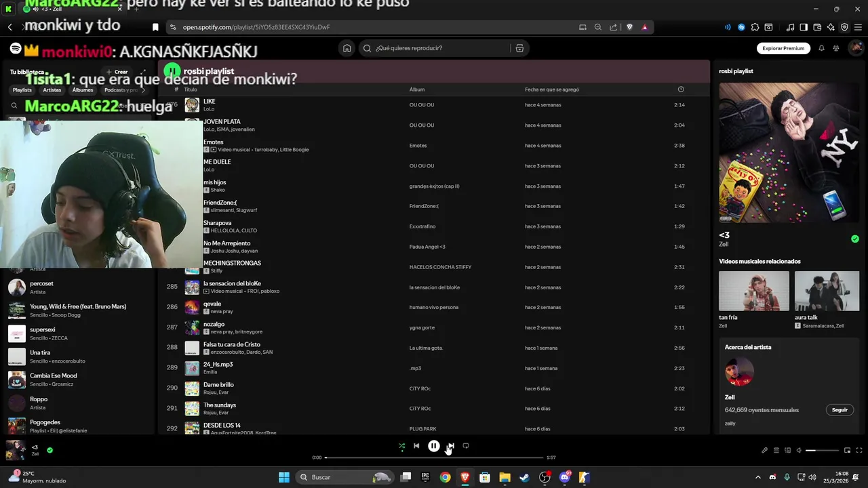This screenshot has height=488, width=868.
Task: Expand Tu biblioteca with the arrows icon
Action: point(143,72)
